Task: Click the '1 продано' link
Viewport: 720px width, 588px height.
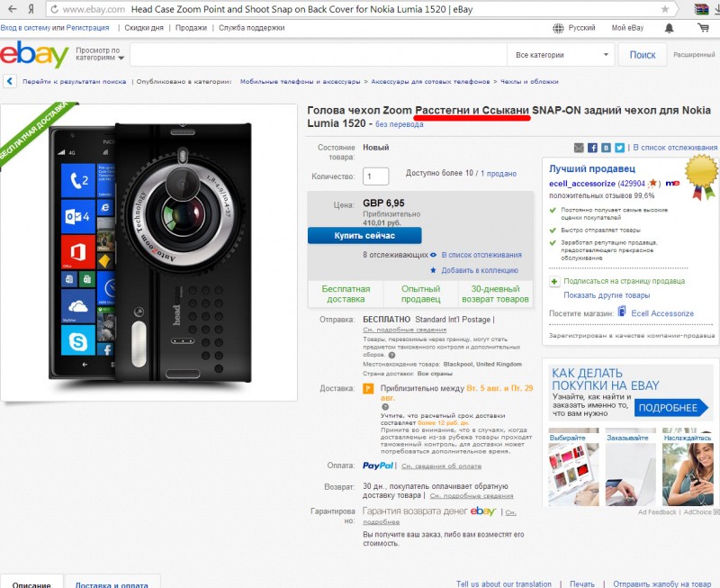Action: (499, 174)
